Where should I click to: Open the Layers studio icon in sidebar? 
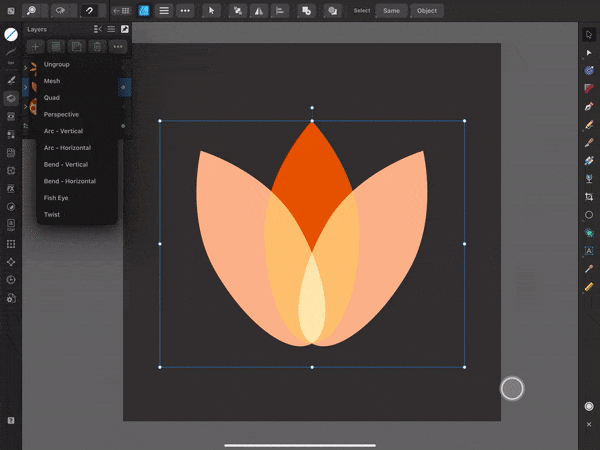11,98
